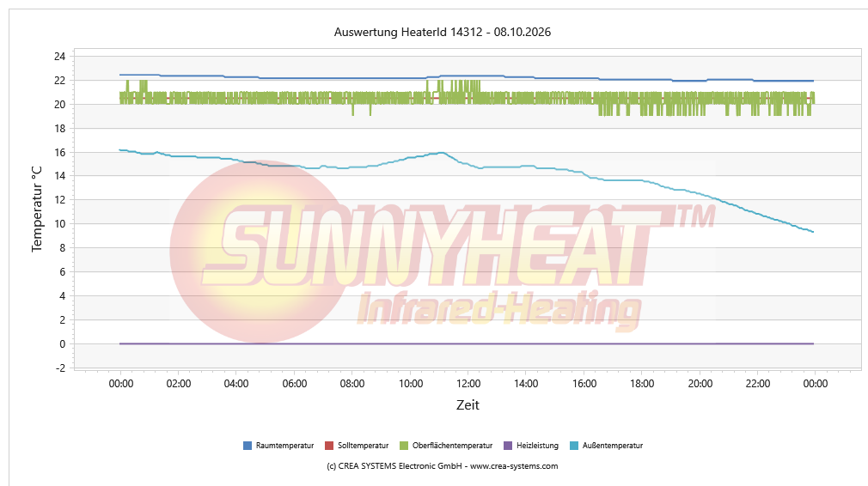
Task: Click the cyan outdoor temperature line end point
Action: [x=813, y=232]
